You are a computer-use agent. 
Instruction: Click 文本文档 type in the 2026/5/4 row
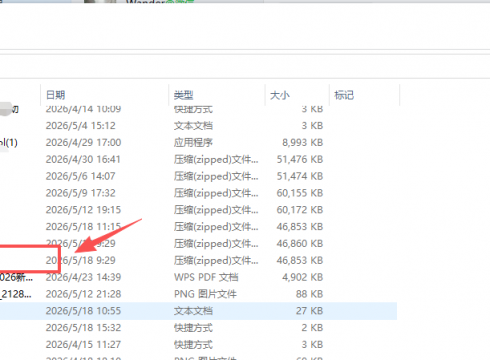193,126
